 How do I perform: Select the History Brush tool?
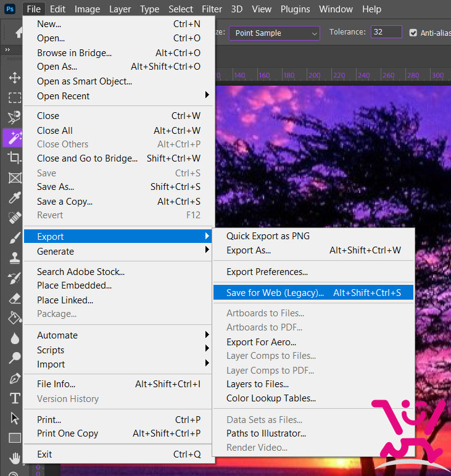point(14,278)
